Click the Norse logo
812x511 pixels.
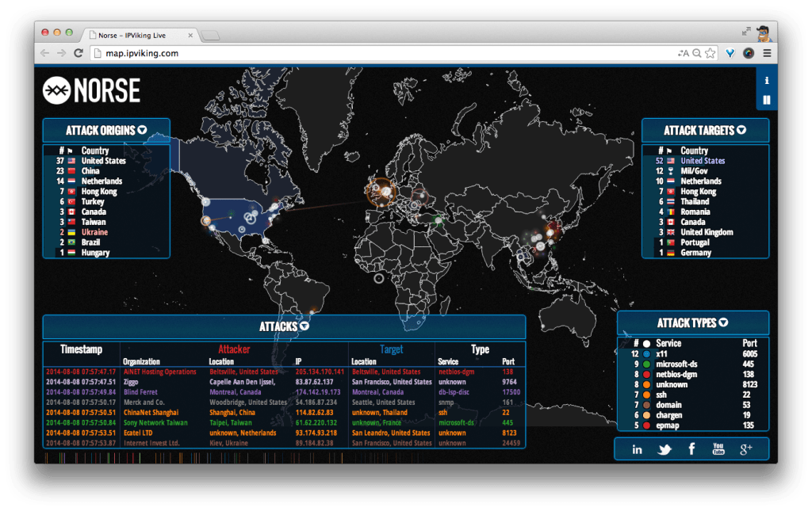[91, 90]
